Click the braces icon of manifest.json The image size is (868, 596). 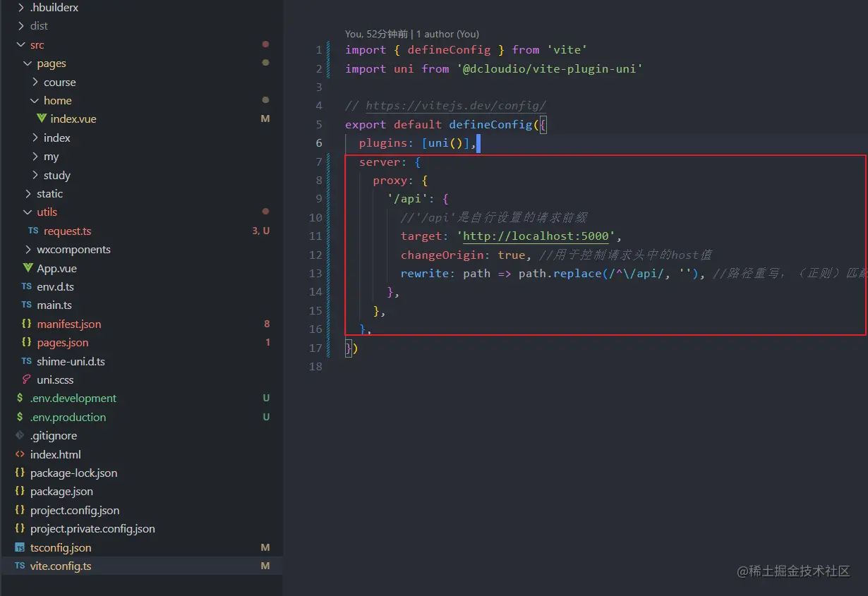pos(26,324)
